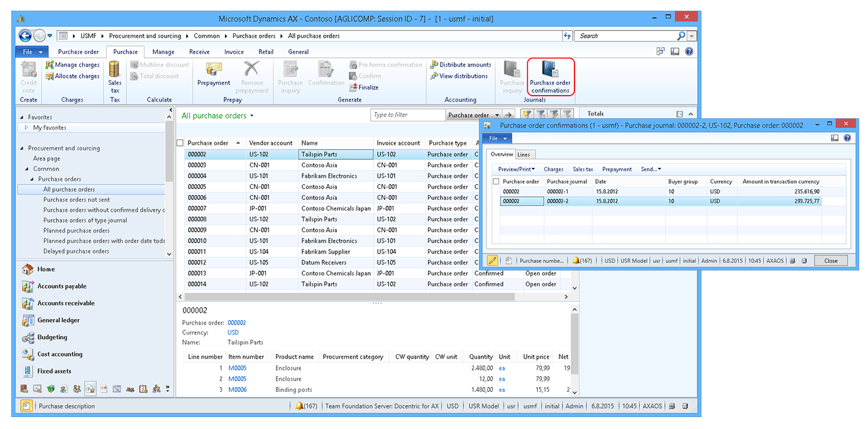Collapse the Favorites tree section
Screen dimensions: 868x429
pyautogui.click(x=22, y=117)
